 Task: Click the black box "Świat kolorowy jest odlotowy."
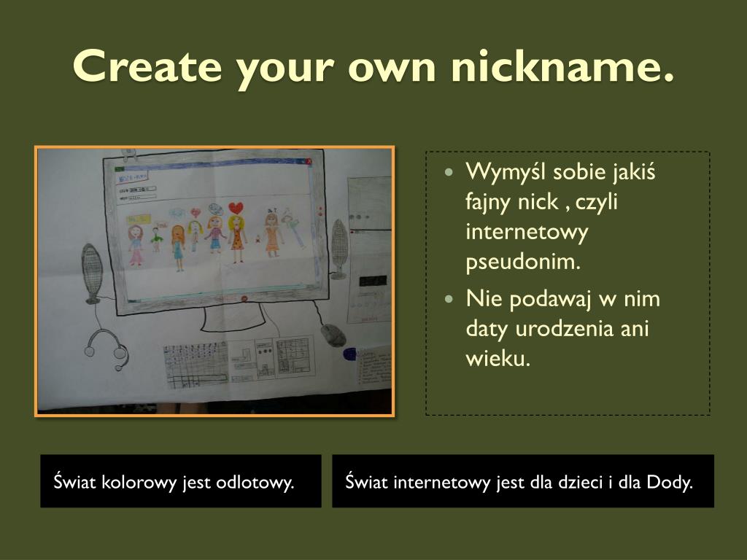tap(181, 481)
